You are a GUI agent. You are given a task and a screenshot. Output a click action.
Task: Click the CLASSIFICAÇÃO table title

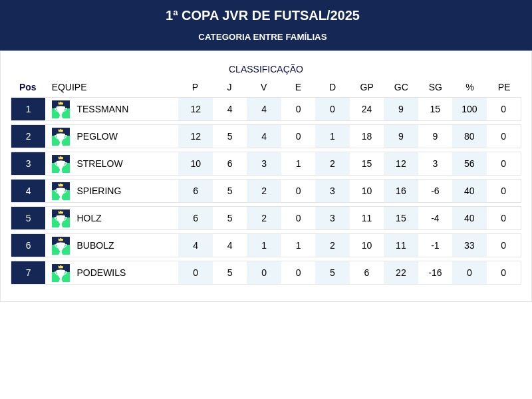(266, 69)
